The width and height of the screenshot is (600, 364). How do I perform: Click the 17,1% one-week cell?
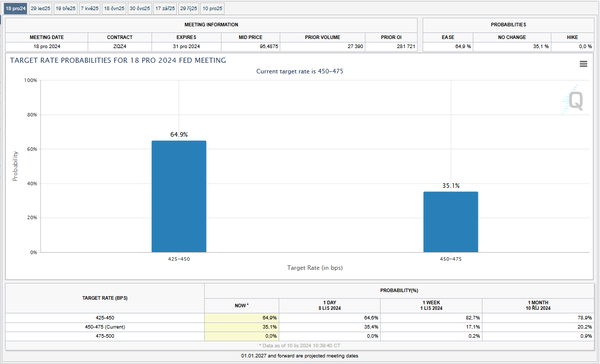(431, 327)
